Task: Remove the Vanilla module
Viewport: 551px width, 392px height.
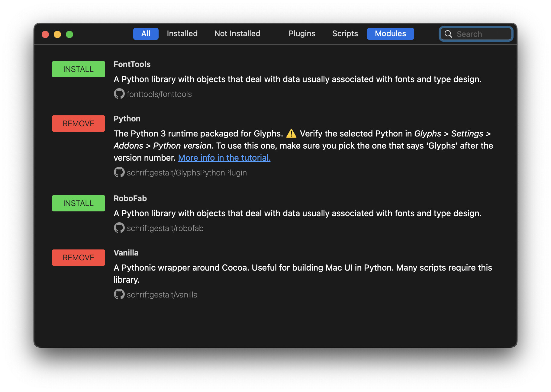Action: tap(79, 258)
